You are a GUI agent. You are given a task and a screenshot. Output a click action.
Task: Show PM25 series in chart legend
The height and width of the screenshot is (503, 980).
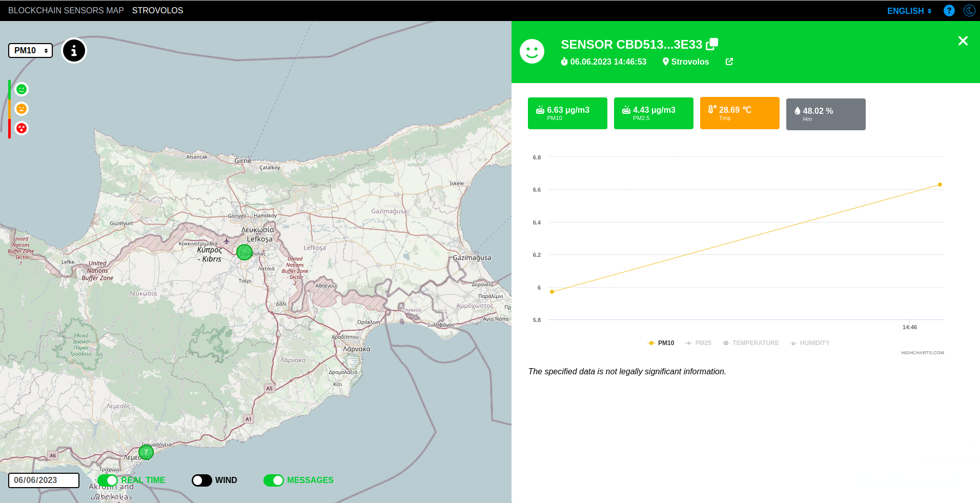pyautogui.click(x=698, y=343)
